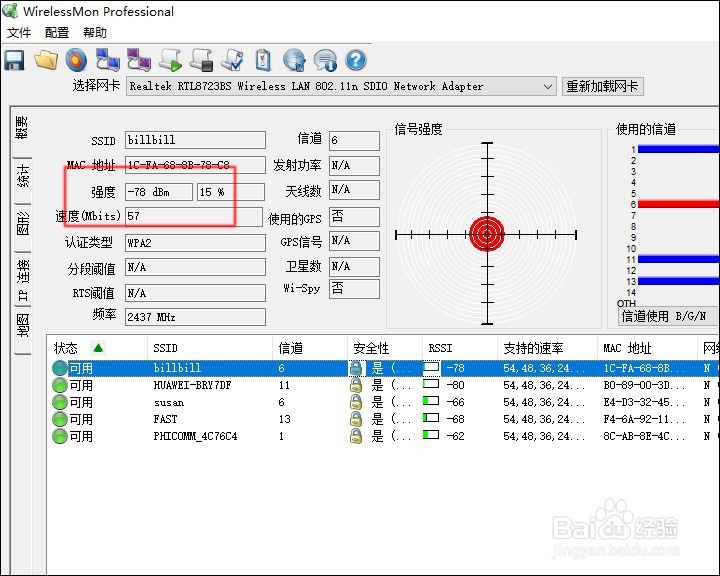Click MAC cell 8C-AB-8E-4C in PHICOMM row
This screenshot has width=720, height=576.
tap(643, 436)
